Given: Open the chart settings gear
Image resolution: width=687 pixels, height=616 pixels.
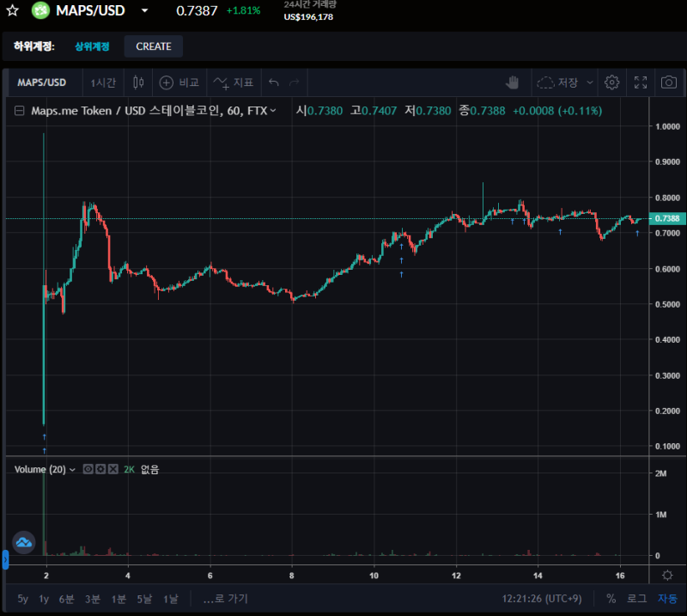Looking at the screenshot, I should (x=611, y=82).
